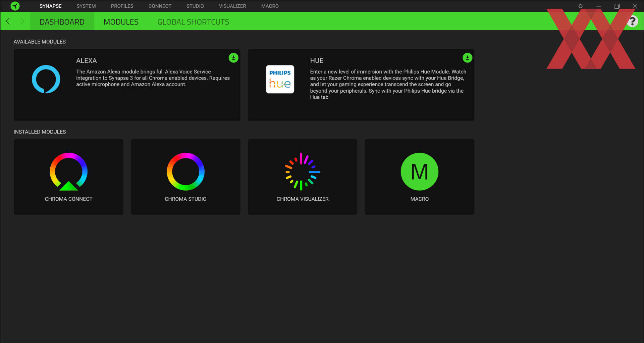Switch to the System tab
Screen dimensions: 644x343
(x=86, y=6)
